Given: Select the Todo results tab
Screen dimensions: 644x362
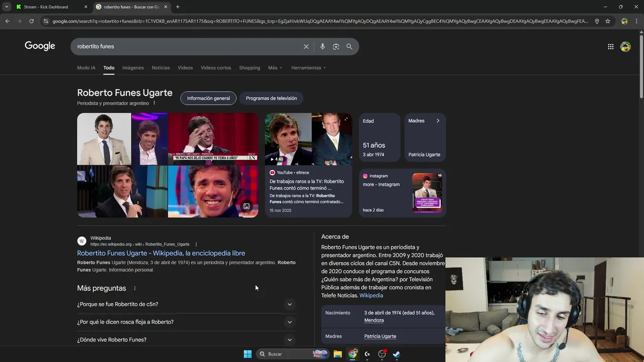Looking at the screenshot, I should click(x=109, y=68).
